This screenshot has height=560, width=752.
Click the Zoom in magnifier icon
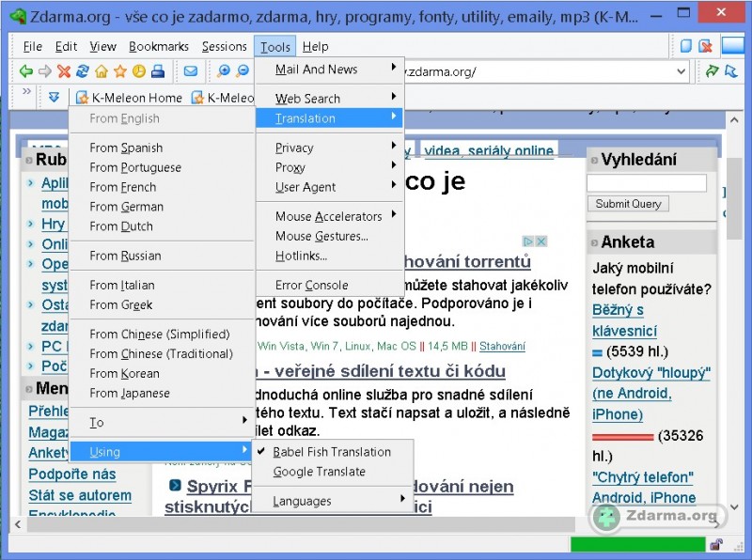(224, 71)
